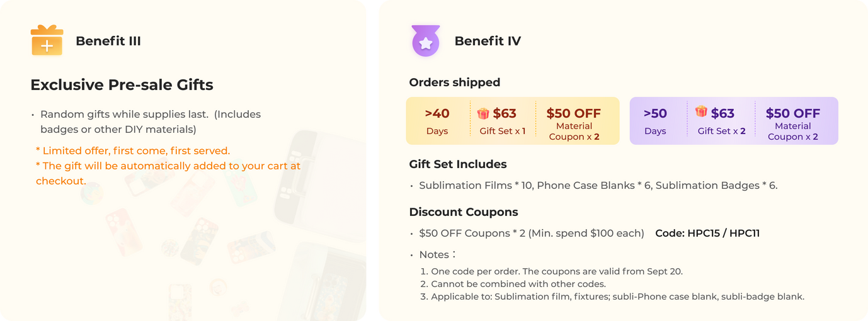Click the gift icon beside yellow $63
Image resolution: width=868 pixels, height=321 pixels.
click(x=483, y=113)
